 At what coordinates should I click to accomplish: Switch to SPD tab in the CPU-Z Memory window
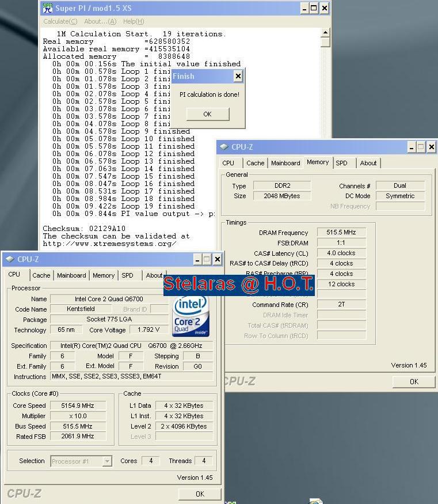341,163
